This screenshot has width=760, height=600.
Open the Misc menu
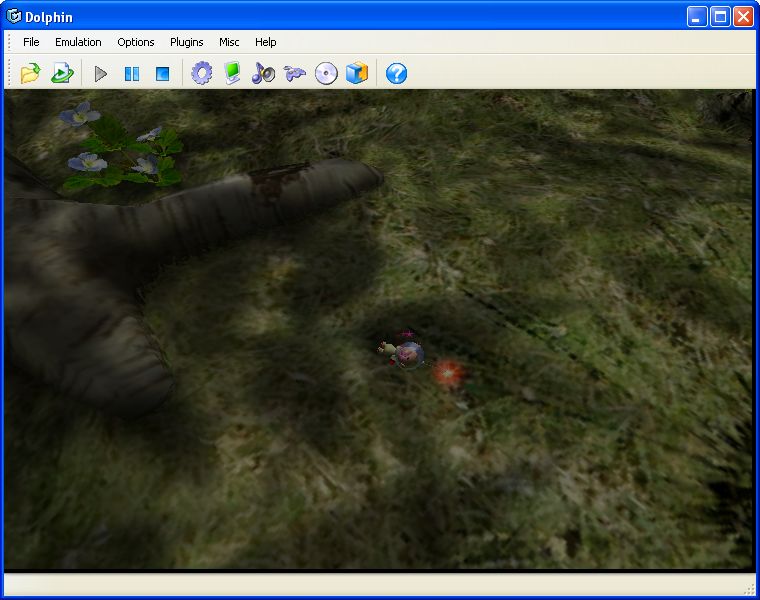point(229,42)
